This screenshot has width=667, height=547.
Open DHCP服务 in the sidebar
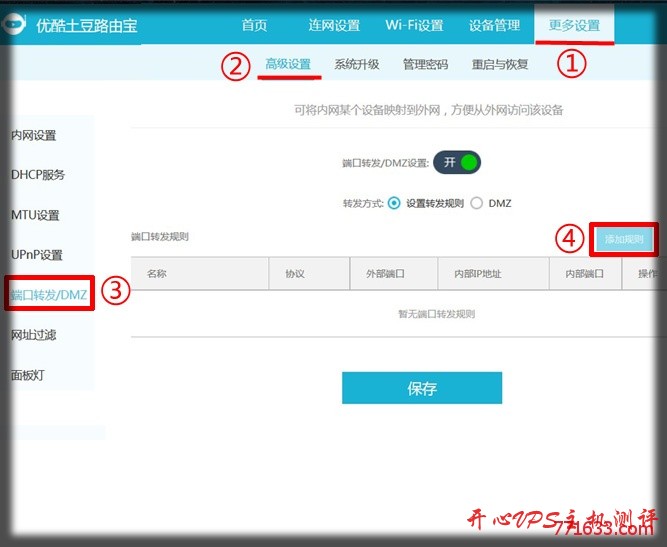38,175
